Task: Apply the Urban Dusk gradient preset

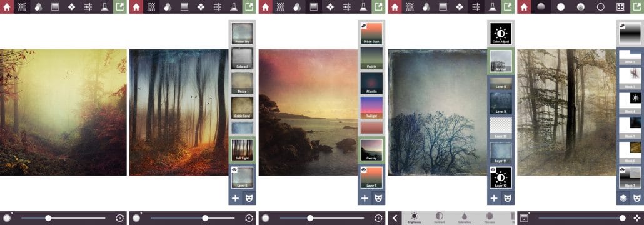Action: [x=371, y=34]
